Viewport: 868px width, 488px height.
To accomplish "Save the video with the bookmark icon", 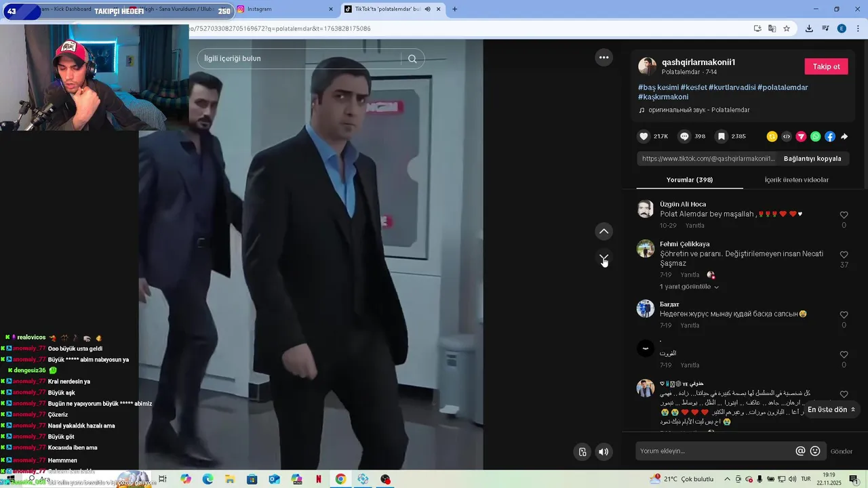I will [x=722, y=136].
